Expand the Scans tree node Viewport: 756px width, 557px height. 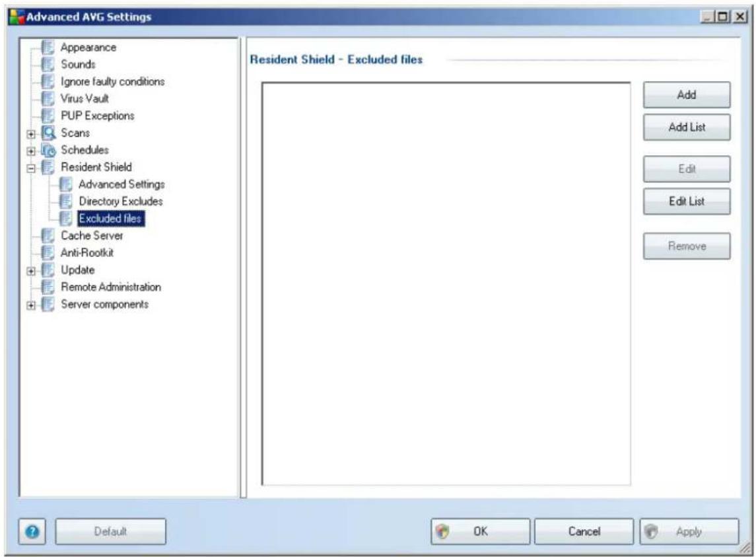click(x=31, y=133)
